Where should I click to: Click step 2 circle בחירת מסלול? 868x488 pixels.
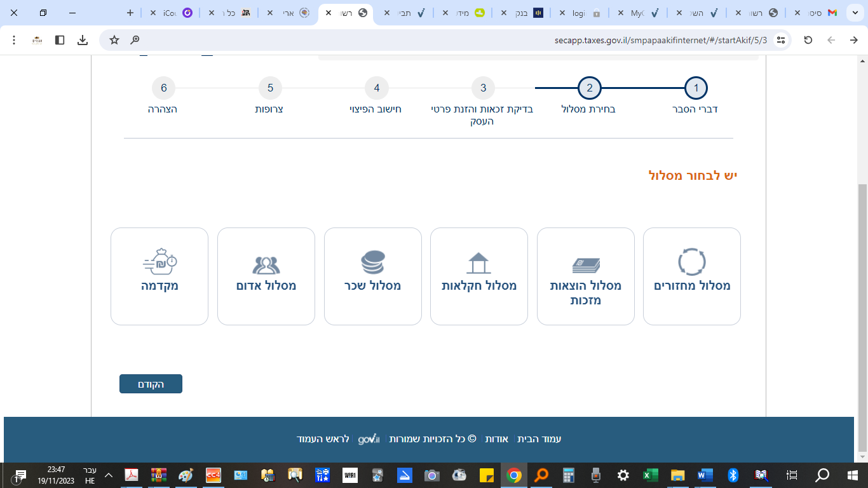590,88
